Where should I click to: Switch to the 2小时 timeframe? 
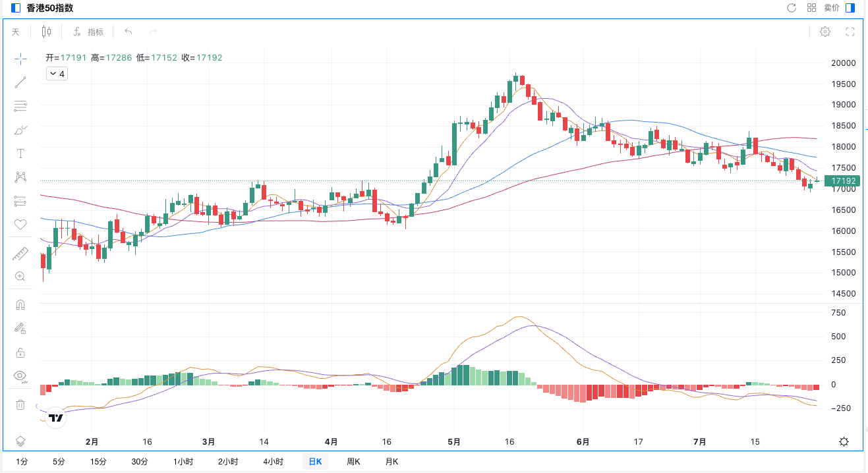point(228,462)
